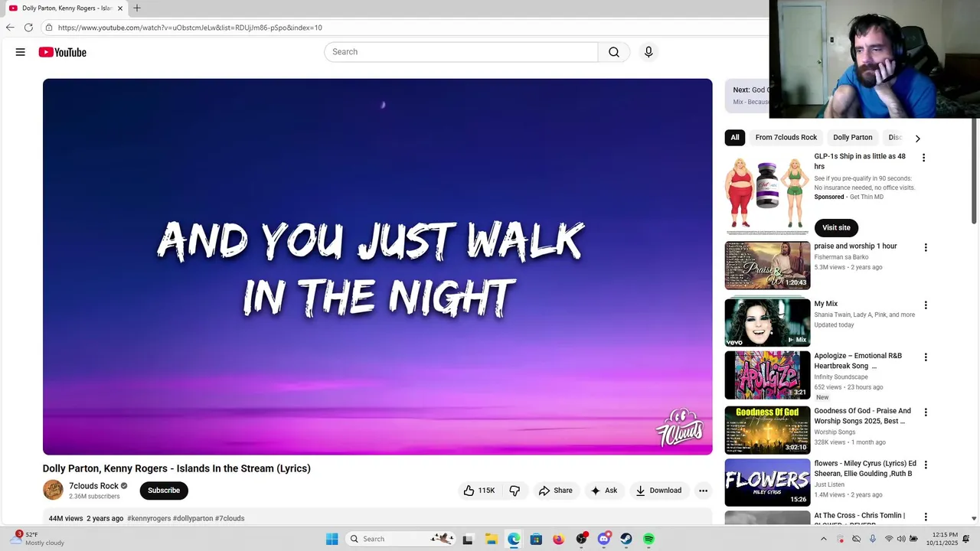Close the Dolly Parton browser tab
This screenshot has width=980, height=551.
click(x=120, y=8)
